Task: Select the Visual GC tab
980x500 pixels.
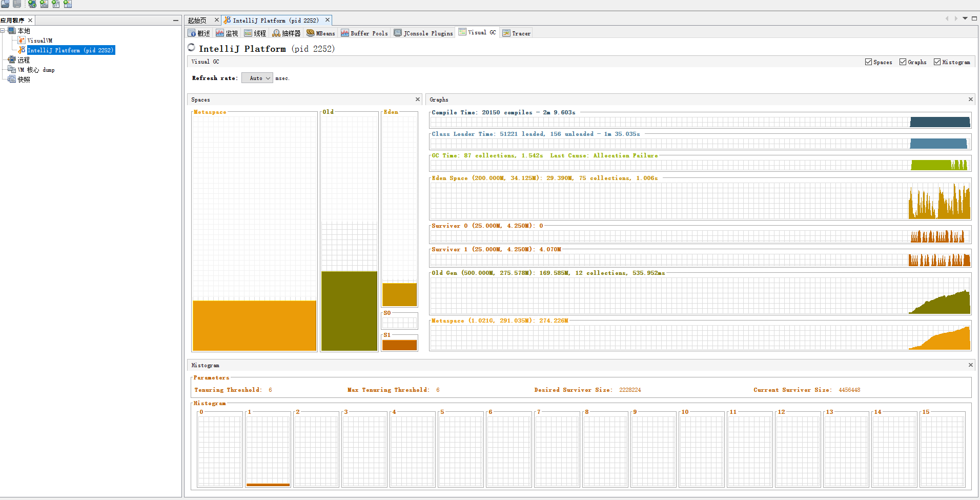Action: tap(478, 32)
